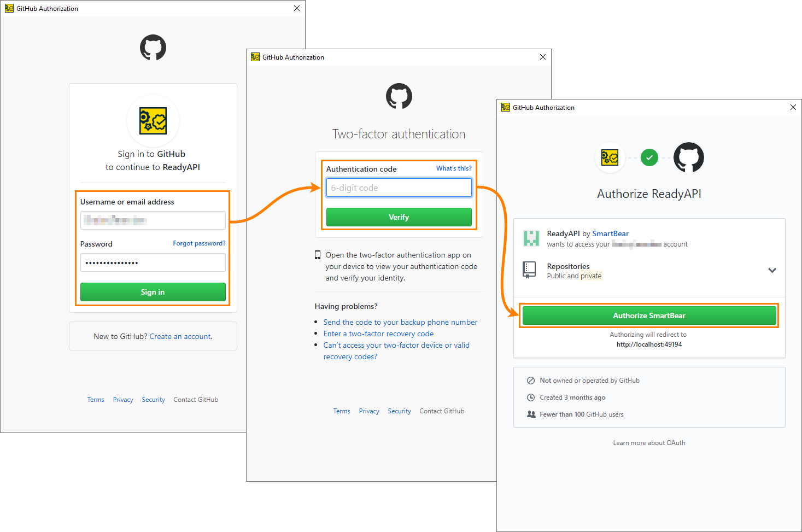This screenshot has height=532, width=802.
Task: Click the smartphone icon next to the authentication instructions
Action: [318, 255]
